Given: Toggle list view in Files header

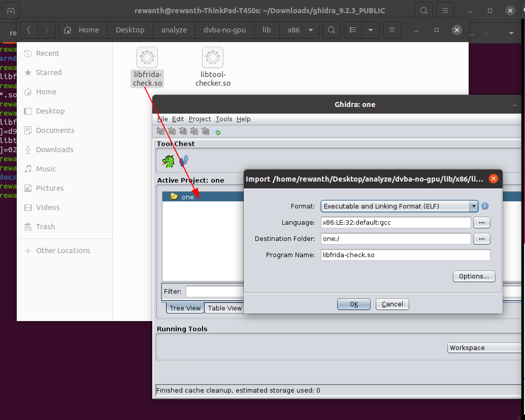Looking at the screenshot, I should click(x=353, y=30).
